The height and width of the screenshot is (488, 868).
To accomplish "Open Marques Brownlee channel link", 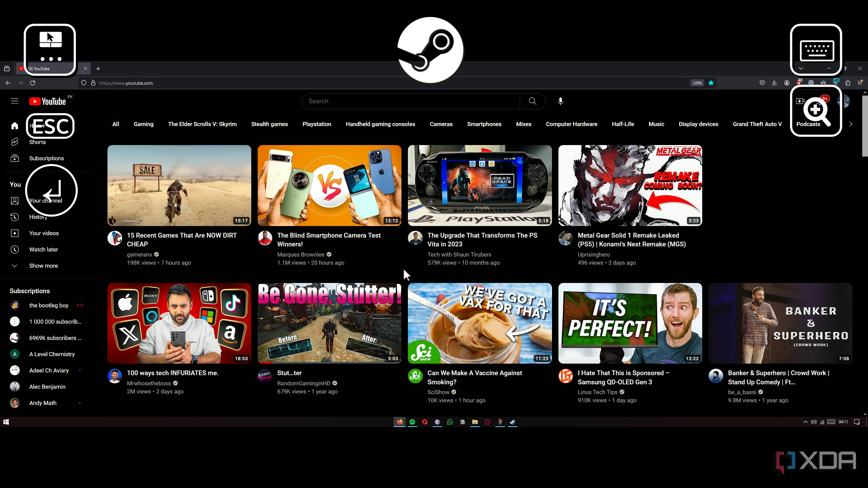I will coord(301,255).
